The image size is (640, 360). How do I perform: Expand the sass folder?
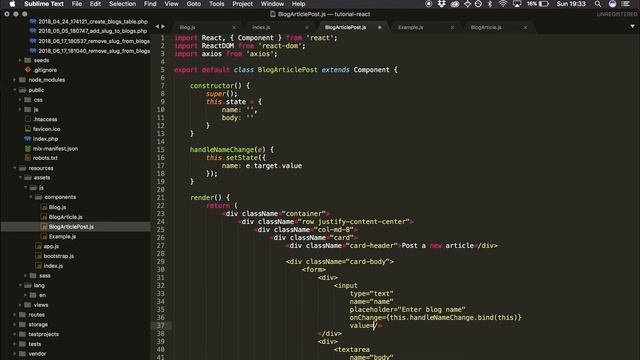[x=25, y=276]
